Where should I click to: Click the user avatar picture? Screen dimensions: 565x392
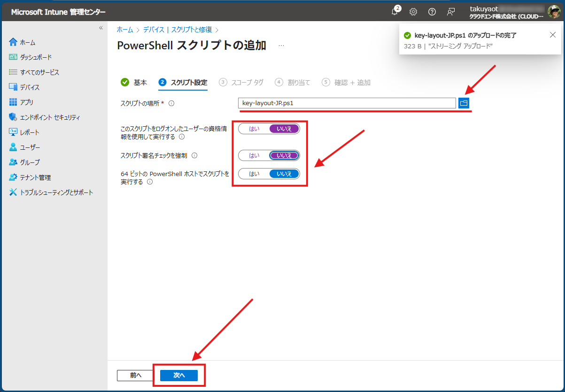click(553, 12)
